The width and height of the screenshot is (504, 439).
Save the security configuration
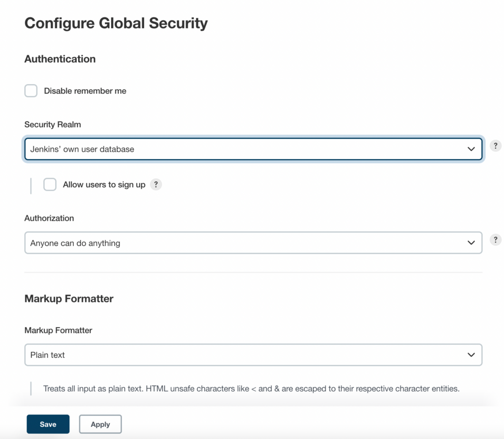click(x=48, y=424)
